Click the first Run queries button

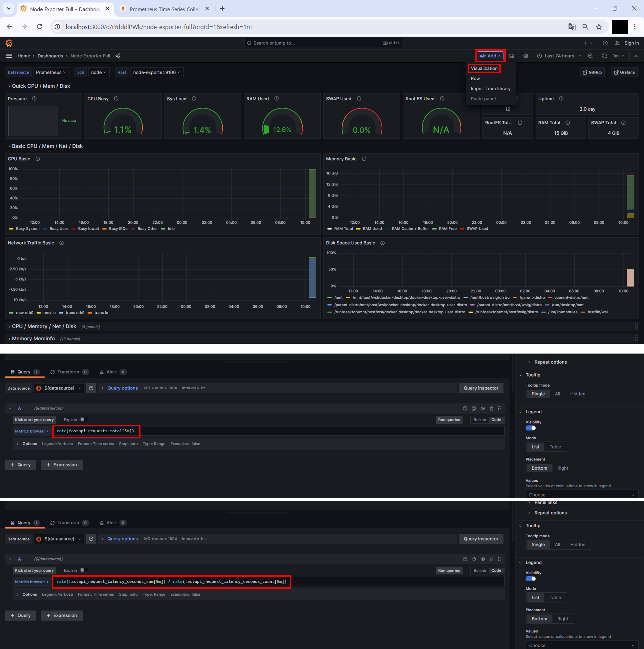(449, 420)
